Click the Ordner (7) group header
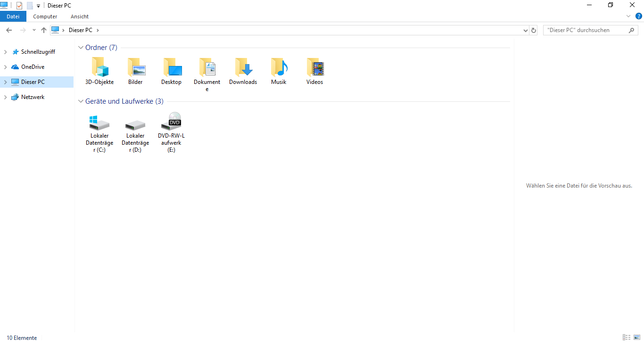Viewport: 644px width, 362px height. 101,48
